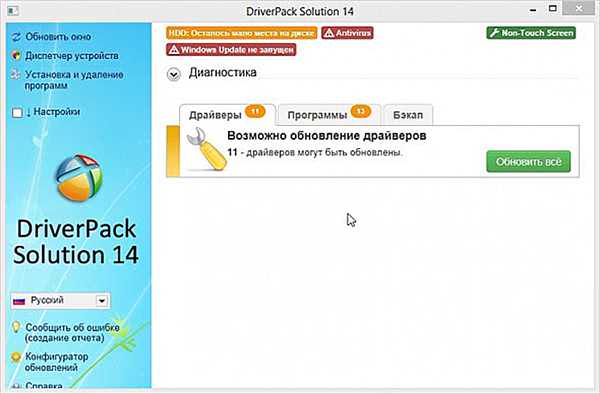Click the Non-Touch Screen button
Viewport: 600px width, 394px height.
[531, 33]
